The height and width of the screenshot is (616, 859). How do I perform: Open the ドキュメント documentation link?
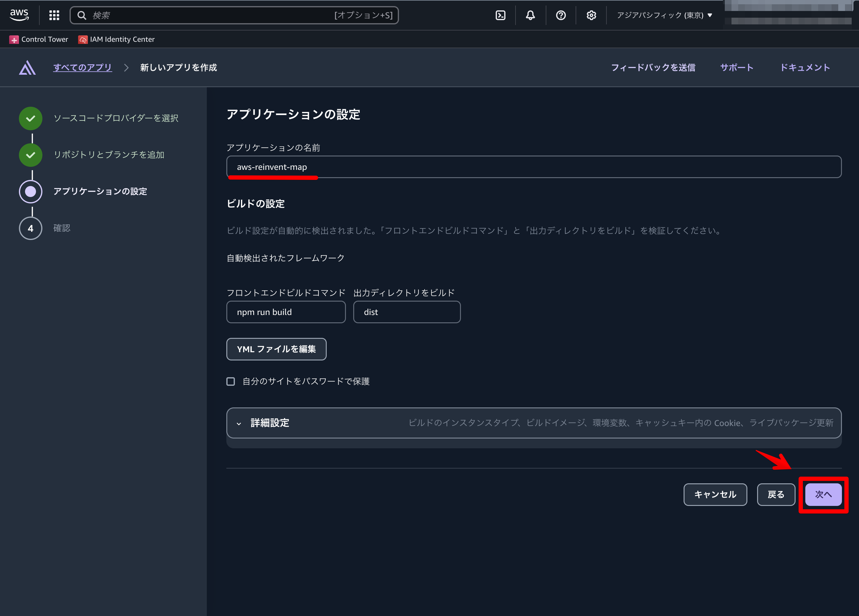[x=804, y=67]
